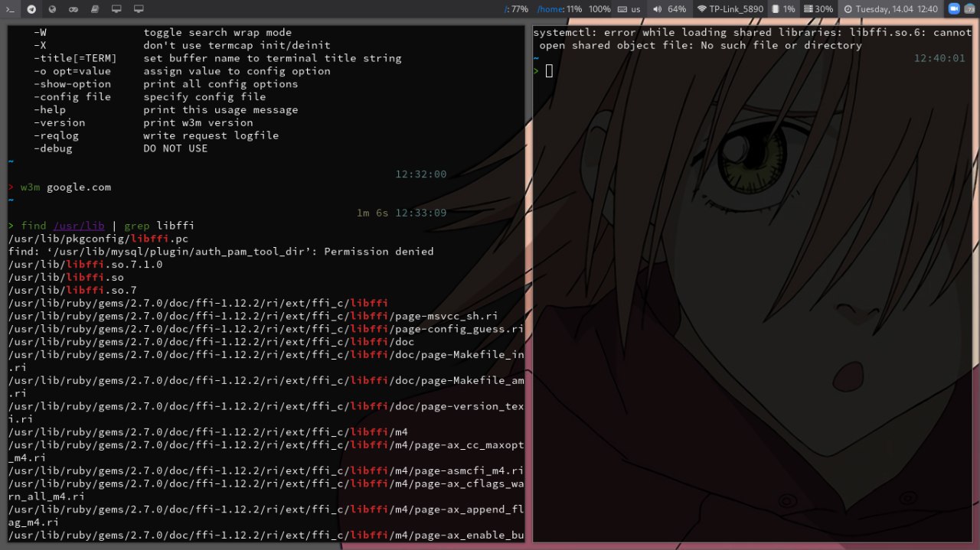Click the 100% status indicator
This screenshot has height=550, width=980.
(599, 9)
